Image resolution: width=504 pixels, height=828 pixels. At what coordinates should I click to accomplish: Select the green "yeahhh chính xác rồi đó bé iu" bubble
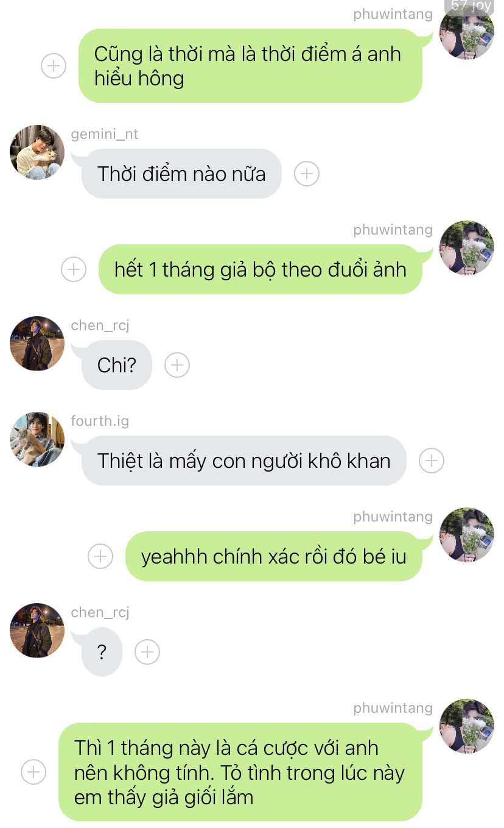[273, 556]
